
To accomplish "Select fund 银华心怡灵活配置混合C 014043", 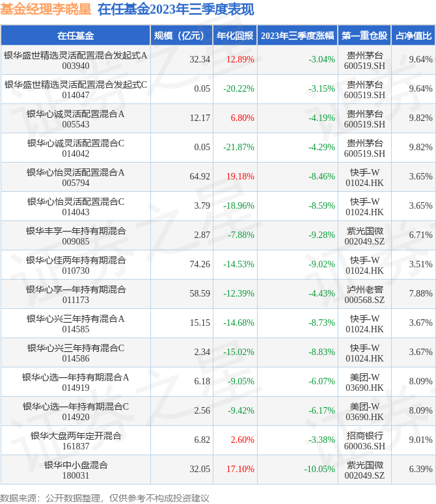I will pyautogui.click(x=75, y=206).
